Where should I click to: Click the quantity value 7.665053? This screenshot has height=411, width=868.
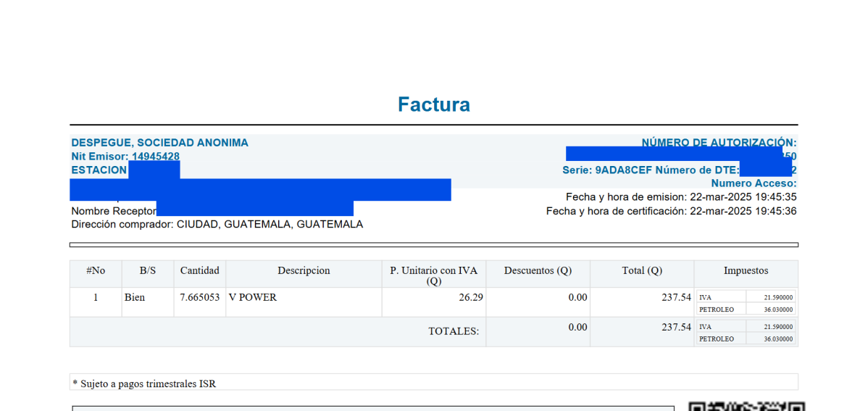199,297
